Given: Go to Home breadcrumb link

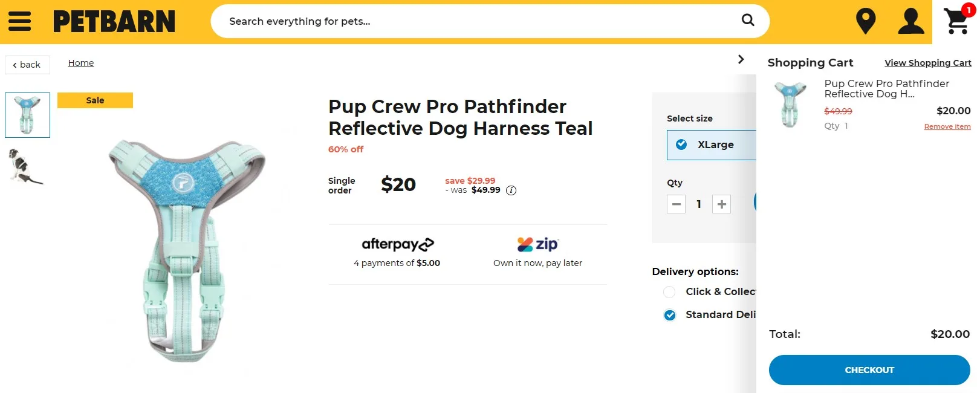Looking at the screenshot, I should pos(81,63).
